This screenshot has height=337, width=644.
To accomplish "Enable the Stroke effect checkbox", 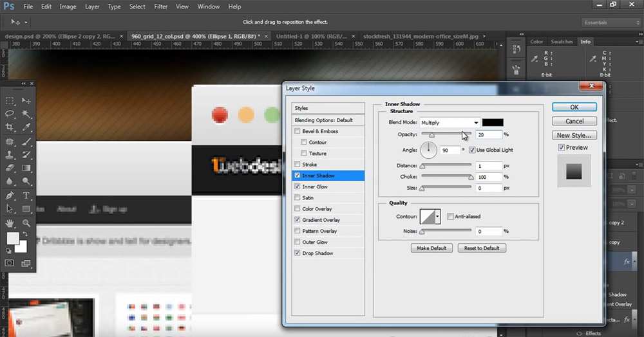I will pyautogui.click(x=297, y=165).
